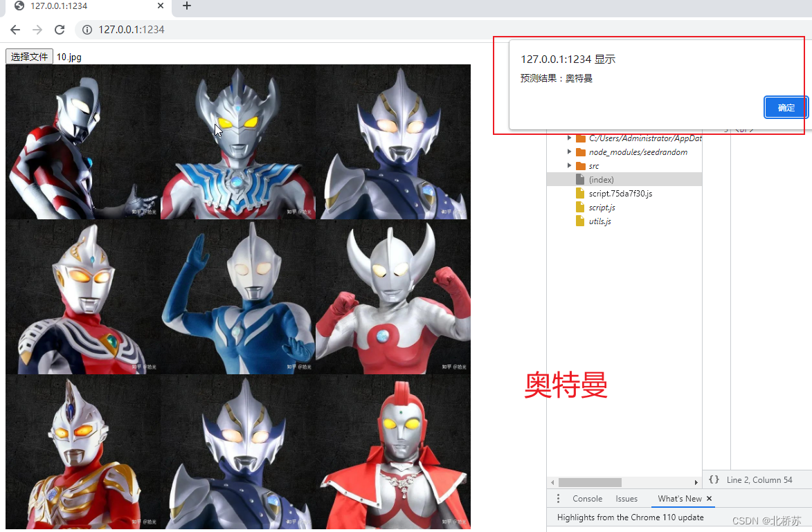
Task: Expand the src folder in the tree
Action: point(569,165)
